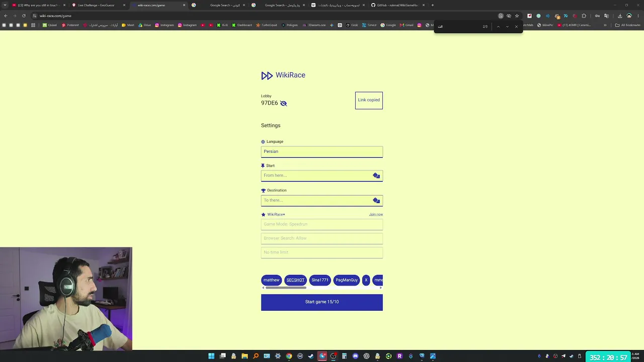
Task: Select player chip SECSHOT
Action: click(x=295, y=280)
